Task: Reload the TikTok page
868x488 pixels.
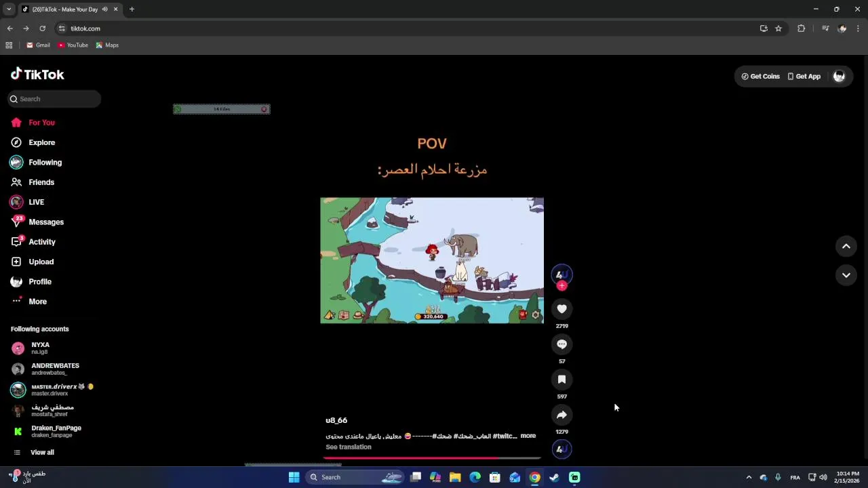Action: [42, 28]
